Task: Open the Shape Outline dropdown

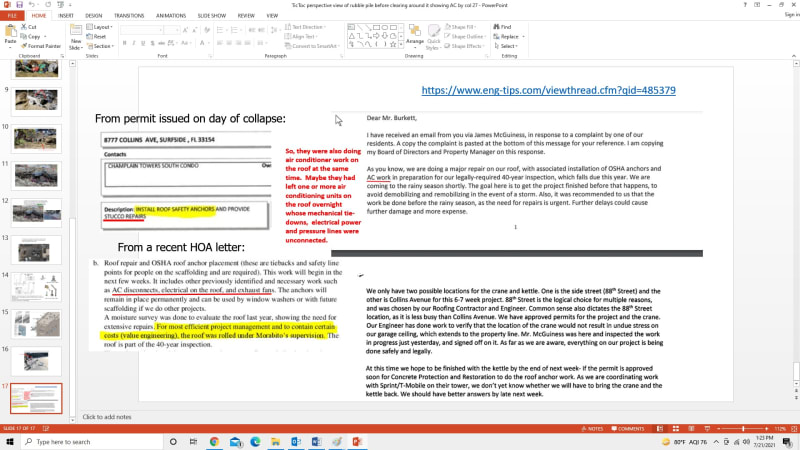Action: [x=464, y=36]
